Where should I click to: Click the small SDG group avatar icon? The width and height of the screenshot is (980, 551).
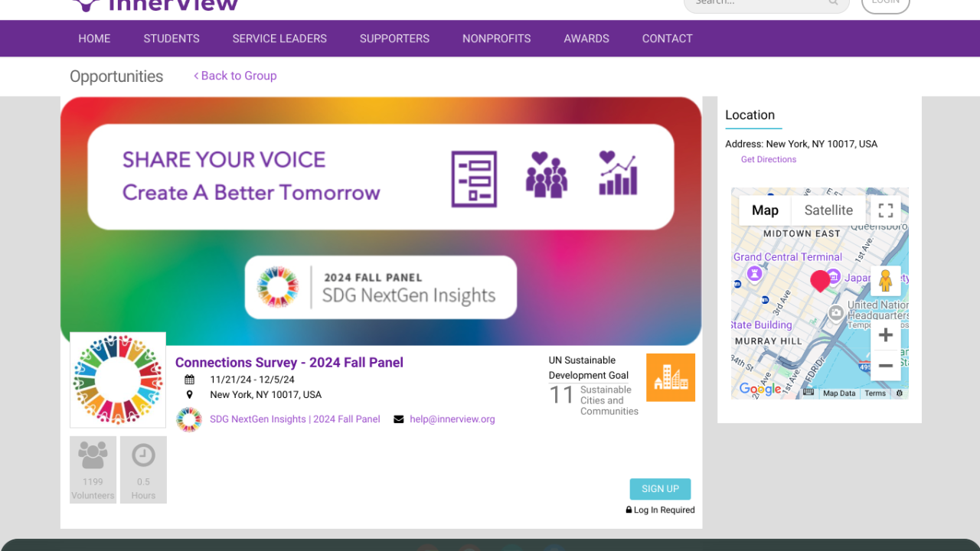pos(189,419)
